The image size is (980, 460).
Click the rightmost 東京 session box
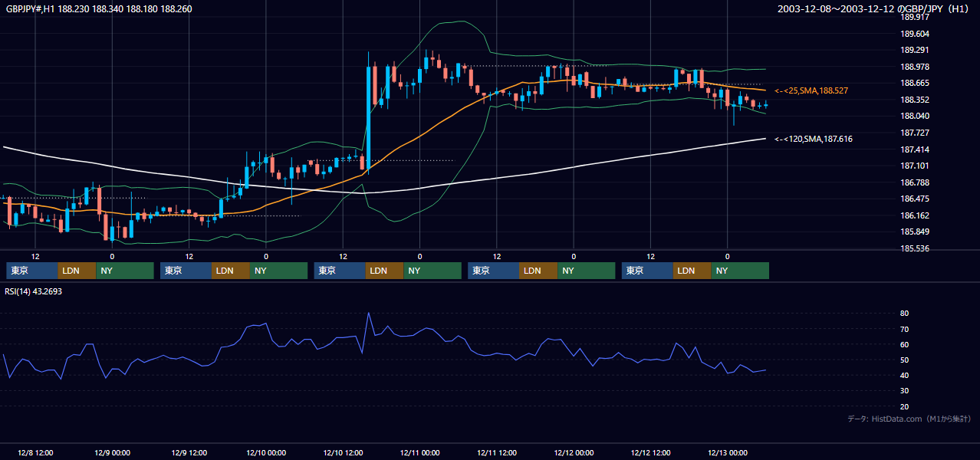(x=648, y=271)
